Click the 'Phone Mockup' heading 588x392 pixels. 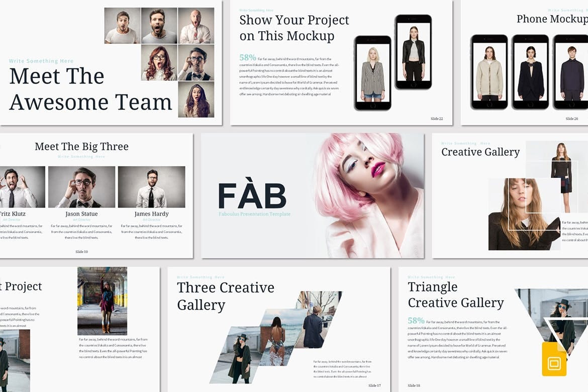[x=550, y=19]
